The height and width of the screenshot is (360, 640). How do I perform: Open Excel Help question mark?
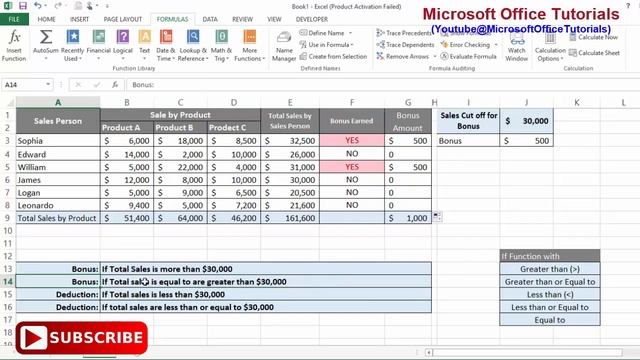[x=628, y=6]
